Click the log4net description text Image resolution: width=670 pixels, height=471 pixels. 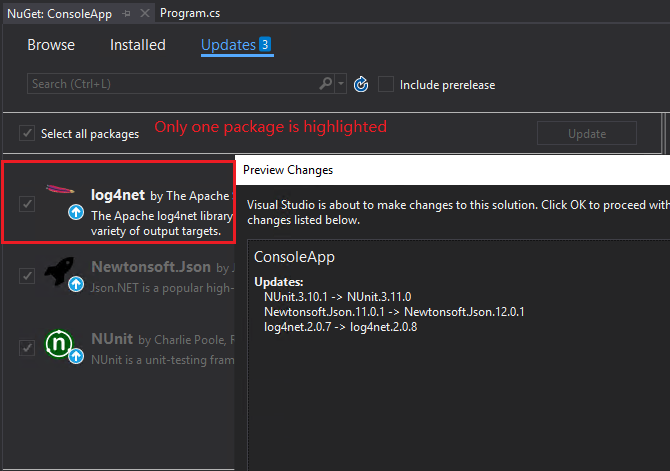click(162, 224)
